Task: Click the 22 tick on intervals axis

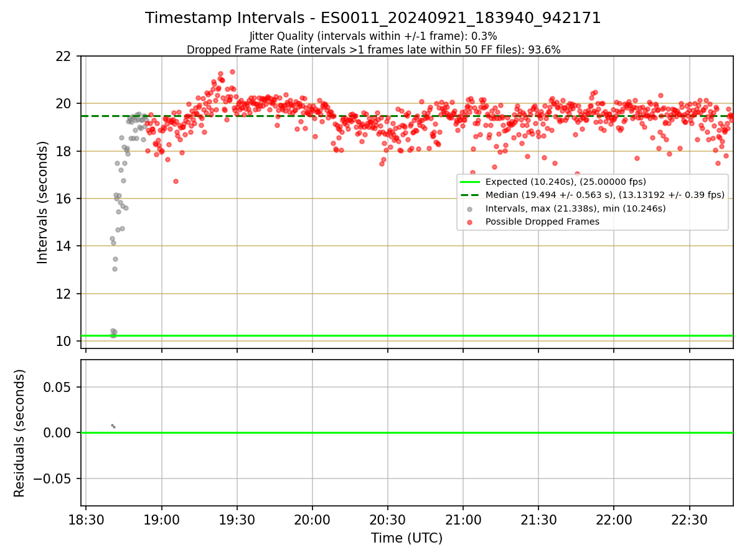Action: click(64, 56)
